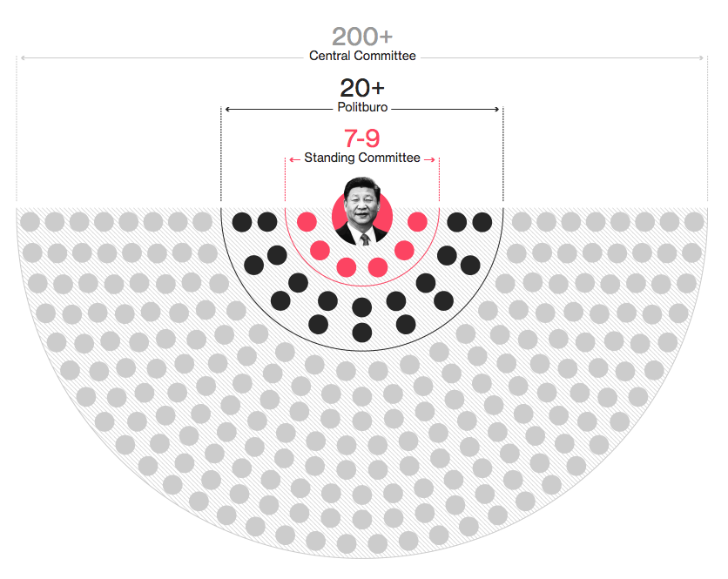Click the red left arrow beside Standing Committee
This screenshot has height=579, width=728.
[294, 159]
